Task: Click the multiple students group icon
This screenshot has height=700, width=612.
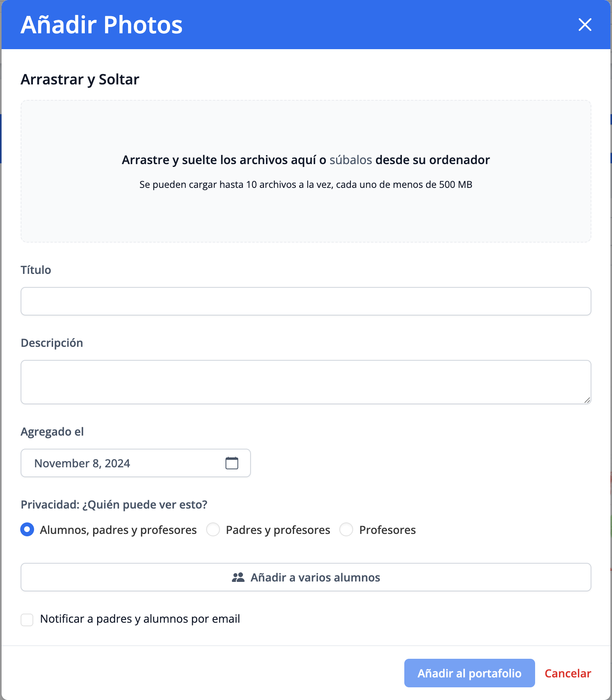Action: tap(238, 578)
